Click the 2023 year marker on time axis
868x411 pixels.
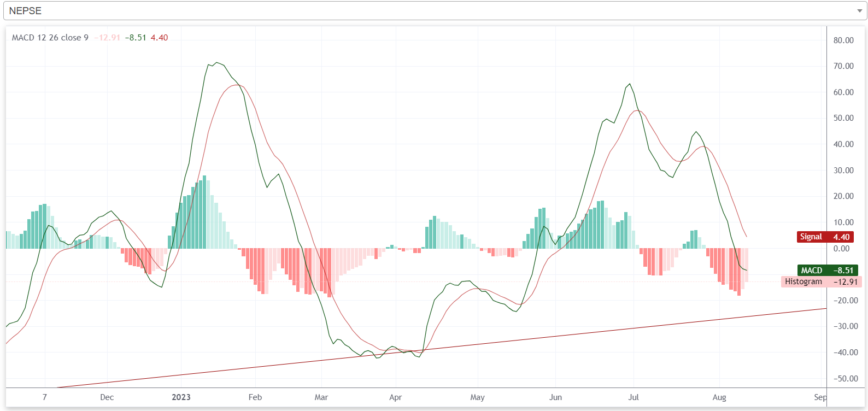[181, 397]
